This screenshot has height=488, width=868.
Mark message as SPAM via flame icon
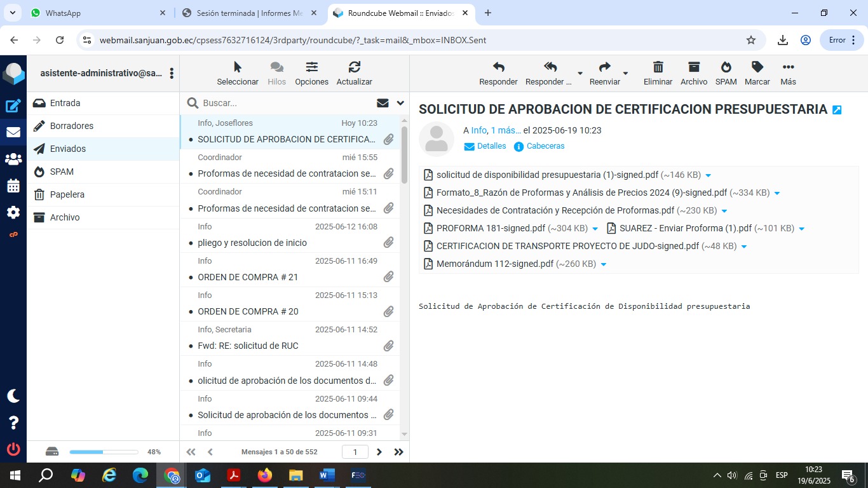726,67
